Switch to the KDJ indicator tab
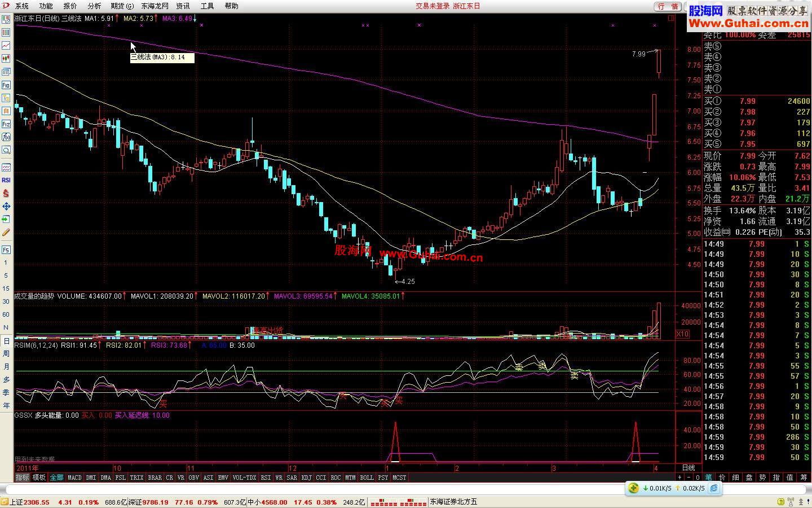The width and height of the screenshot is (812, 508). [306, 478]
